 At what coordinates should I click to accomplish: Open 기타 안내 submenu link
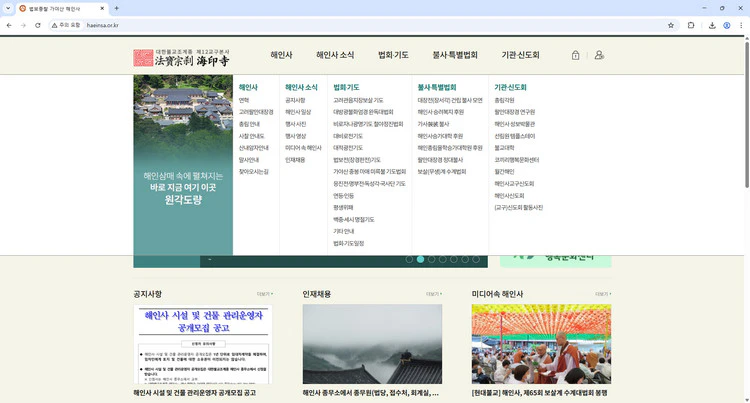[343, 231]
